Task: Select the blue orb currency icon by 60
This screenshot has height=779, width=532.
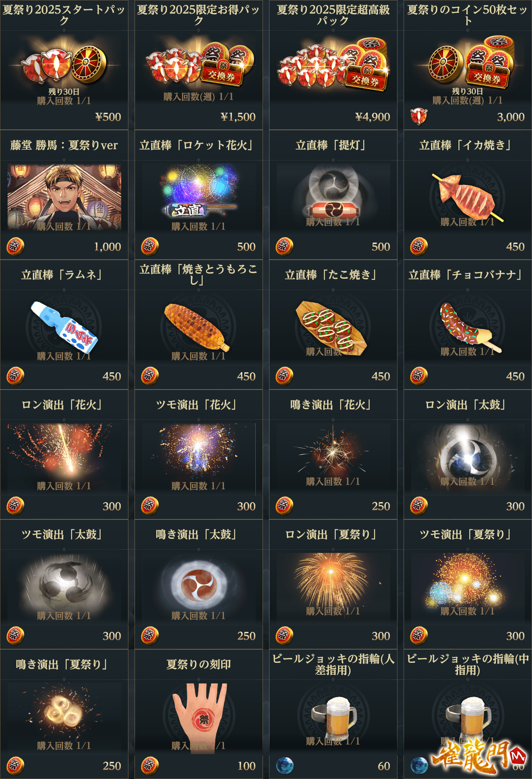Action: coord(285,765)
